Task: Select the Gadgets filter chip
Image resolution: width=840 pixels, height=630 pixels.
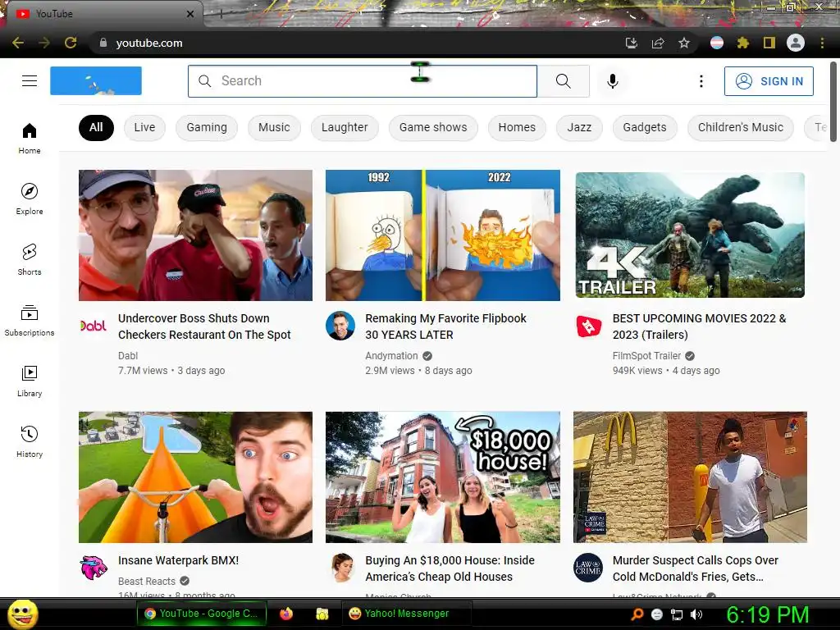Action: tap(645, 127)
